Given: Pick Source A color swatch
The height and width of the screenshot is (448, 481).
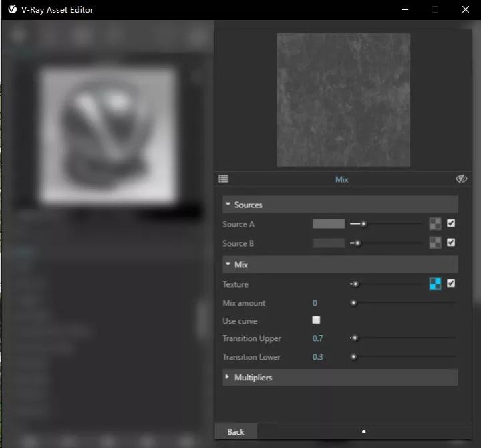Looking at the screenshot, I should tap(329, 224).
